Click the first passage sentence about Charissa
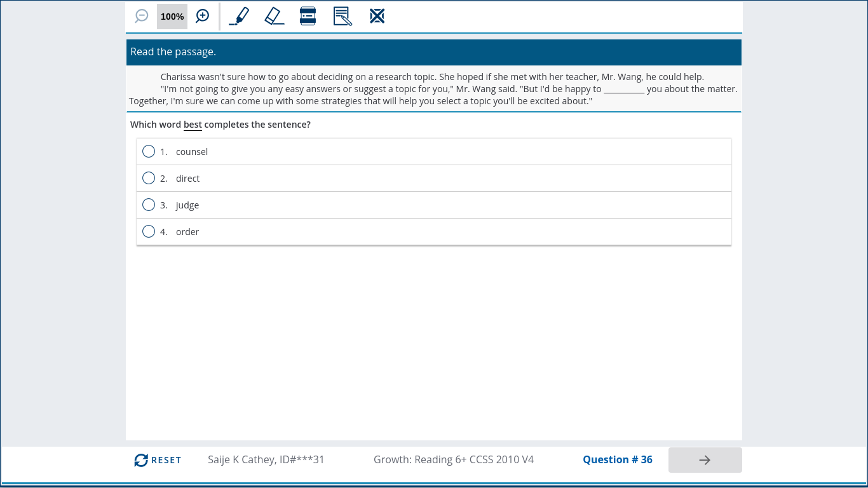Viewport: 868px width, 488px height. click(298, 77)
